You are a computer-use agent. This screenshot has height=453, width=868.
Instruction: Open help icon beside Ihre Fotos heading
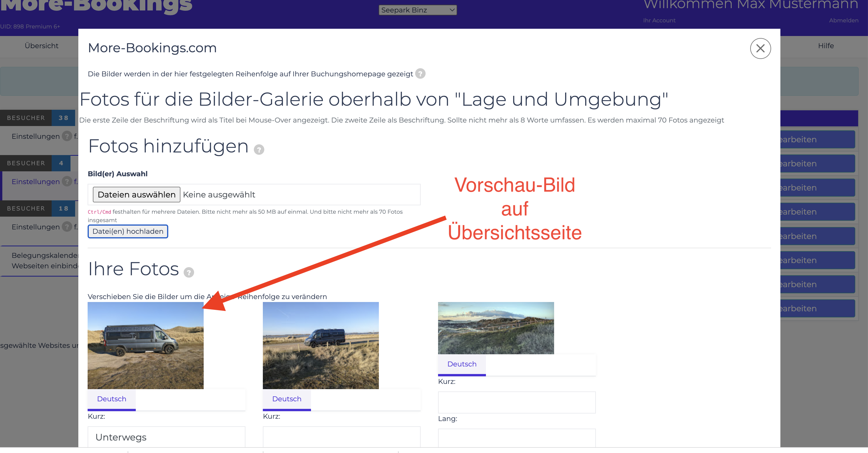[x=189, y=272]
